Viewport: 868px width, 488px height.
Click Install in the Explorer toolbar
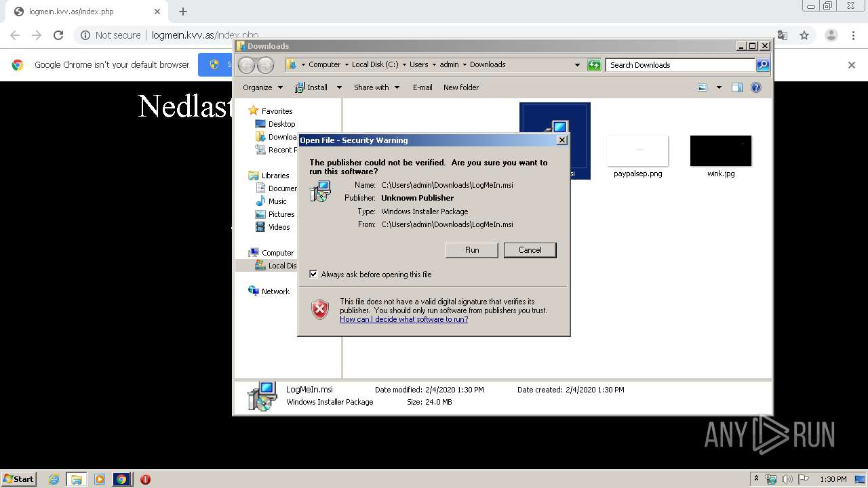(311, 87)
